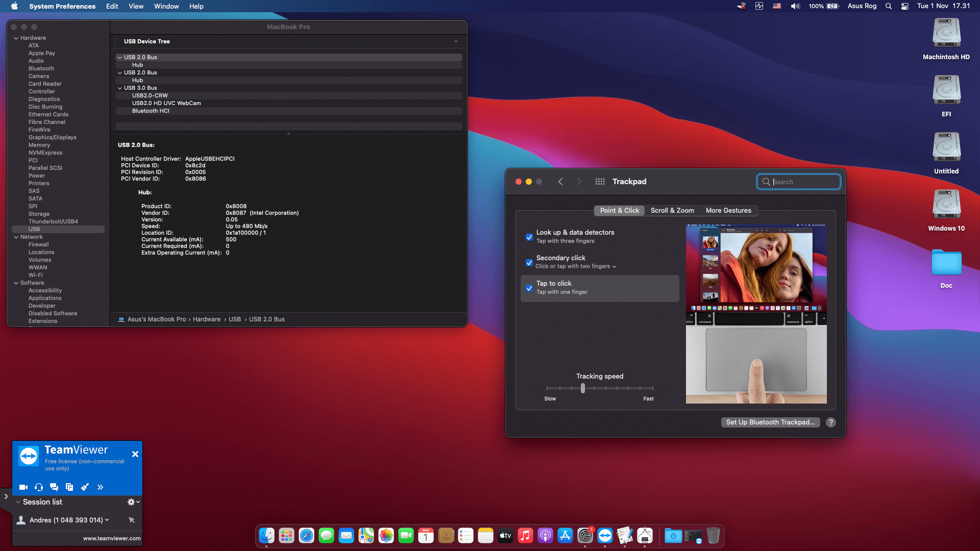
Task: Click the help question mark button
Action: pyautogui.click(x=831, y=422)
